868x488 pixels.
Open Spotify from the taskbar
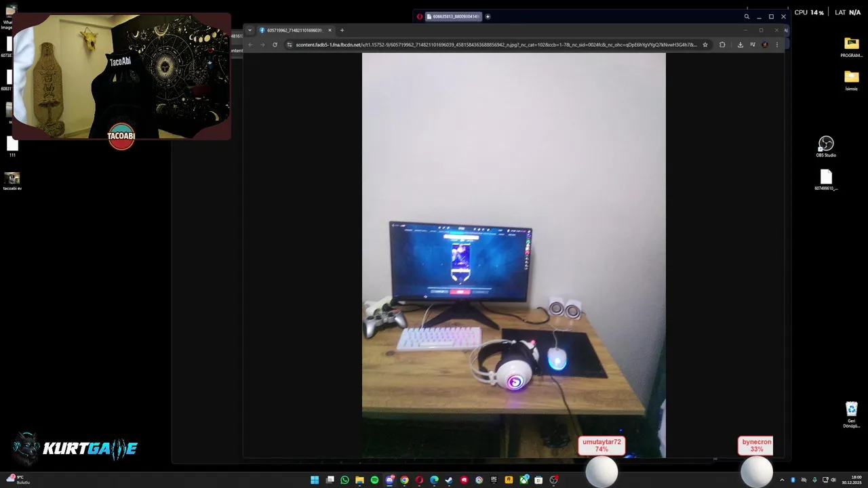374,480
